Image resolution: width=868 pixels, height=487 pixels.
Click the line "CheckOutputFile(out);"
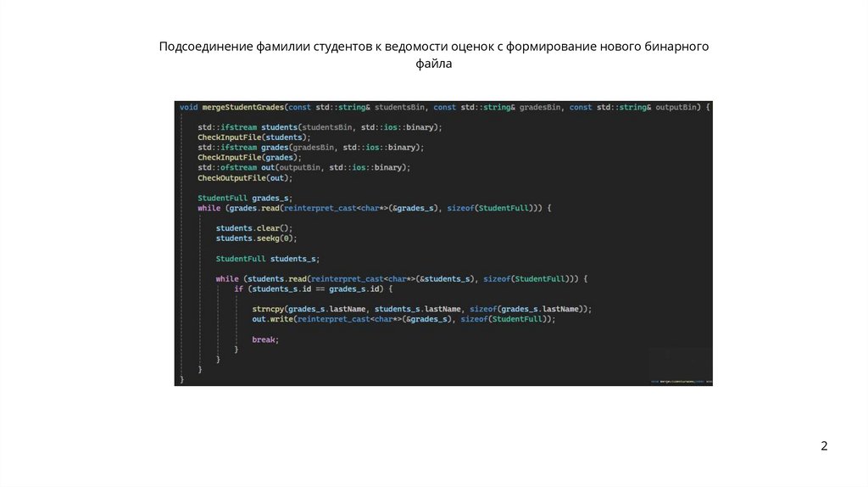point(245,178)
